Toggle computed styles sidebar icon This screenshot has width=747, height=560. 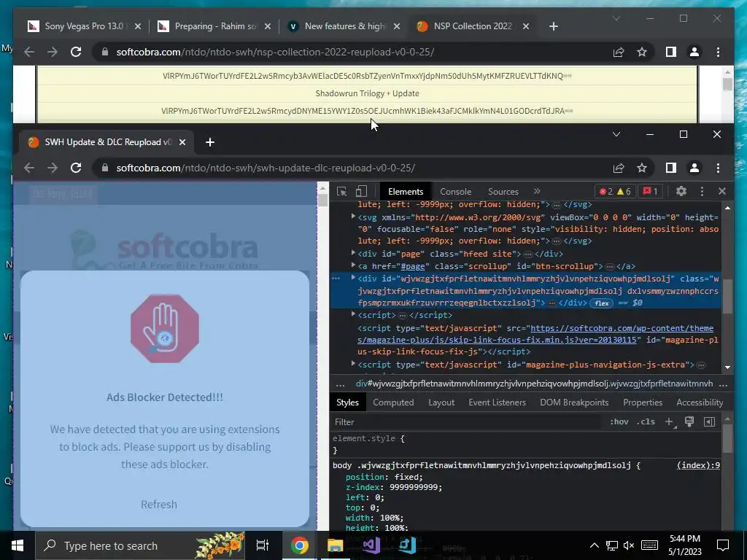click(x=709, y=421)
